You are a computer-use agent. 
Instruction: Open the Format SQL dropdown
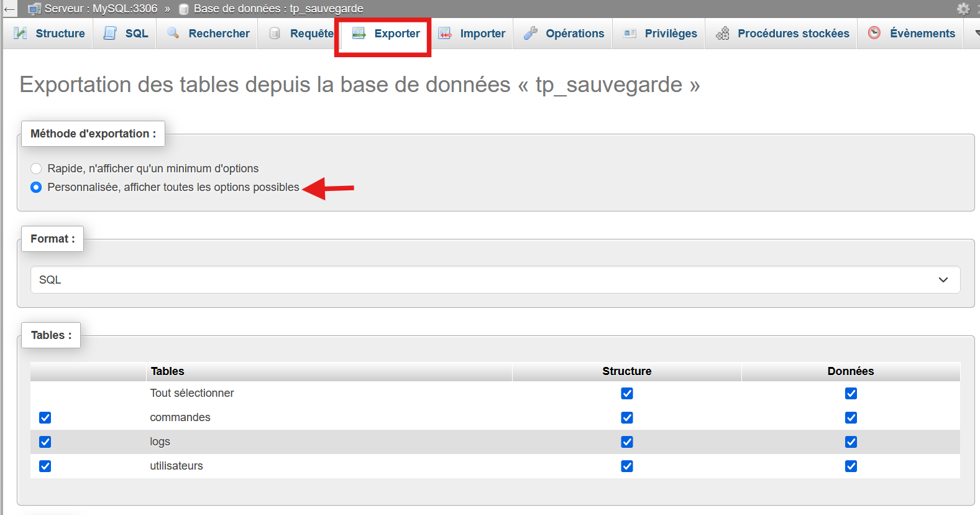(495, 280)
